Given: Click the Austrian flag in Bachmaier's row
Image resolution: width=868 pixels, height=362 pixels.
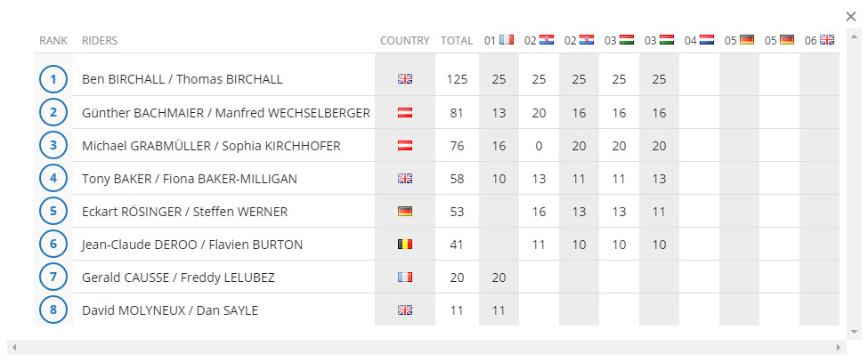Looking at the screenshot, I should [405, 113].
